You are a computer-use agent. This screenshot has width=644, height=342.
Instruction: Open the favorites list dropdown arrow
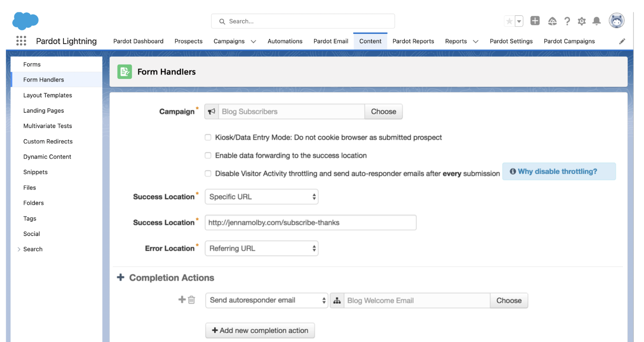coord(519,21)
